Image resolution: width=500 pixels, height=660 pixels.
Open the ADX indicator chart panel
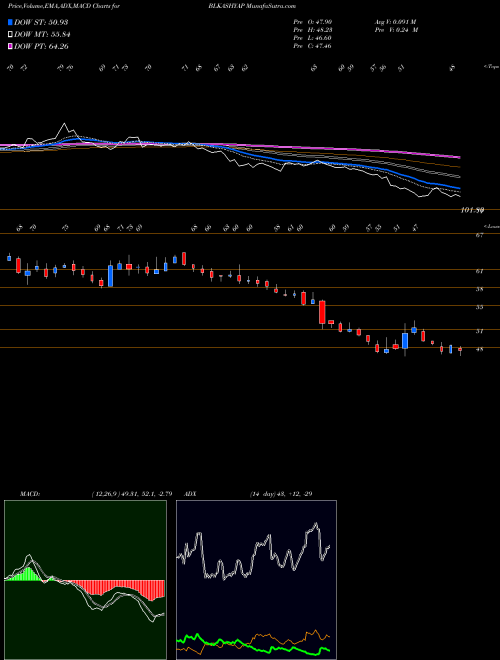(256, 580)
